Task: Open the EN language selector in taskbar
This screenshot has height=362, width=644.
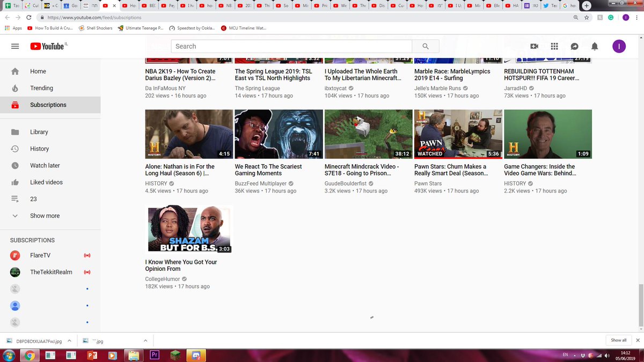Action: coord(565,355)
